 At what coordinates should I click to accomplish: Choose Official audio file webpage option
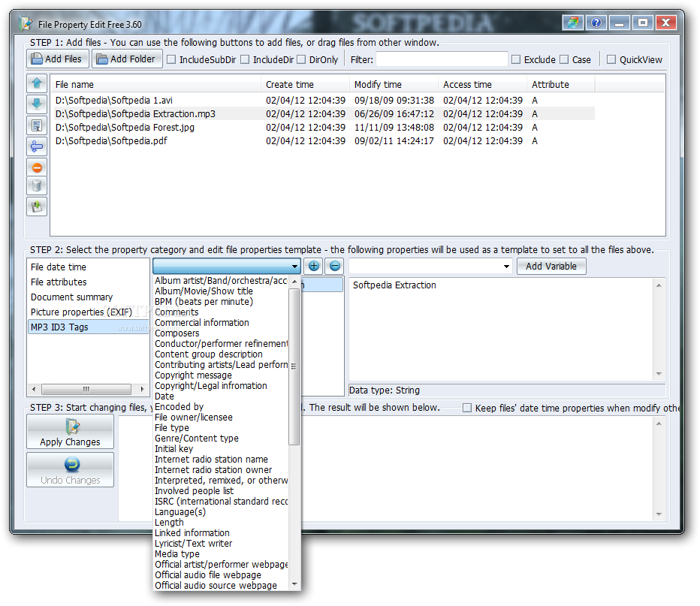(x=221, y=574)
